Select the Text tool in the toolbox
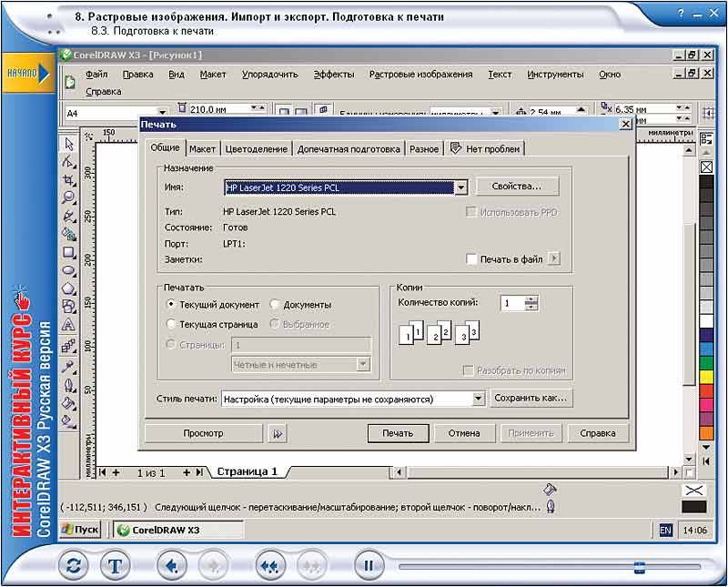This screenshot has height=587, width=728. (69, 325)
